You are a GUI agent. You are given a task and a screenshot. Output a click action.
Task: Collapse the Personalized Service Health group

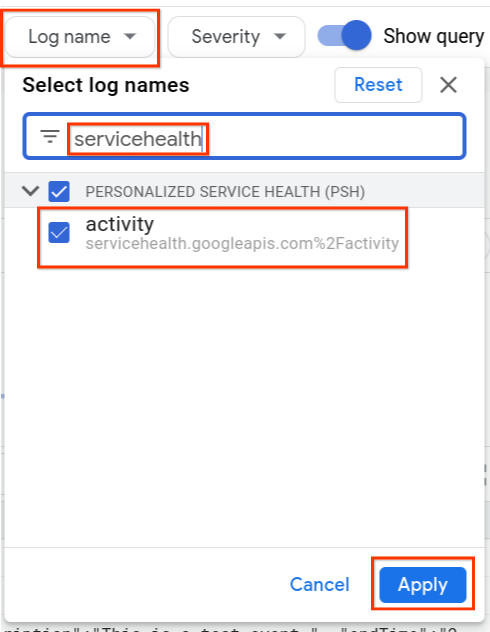30,190
